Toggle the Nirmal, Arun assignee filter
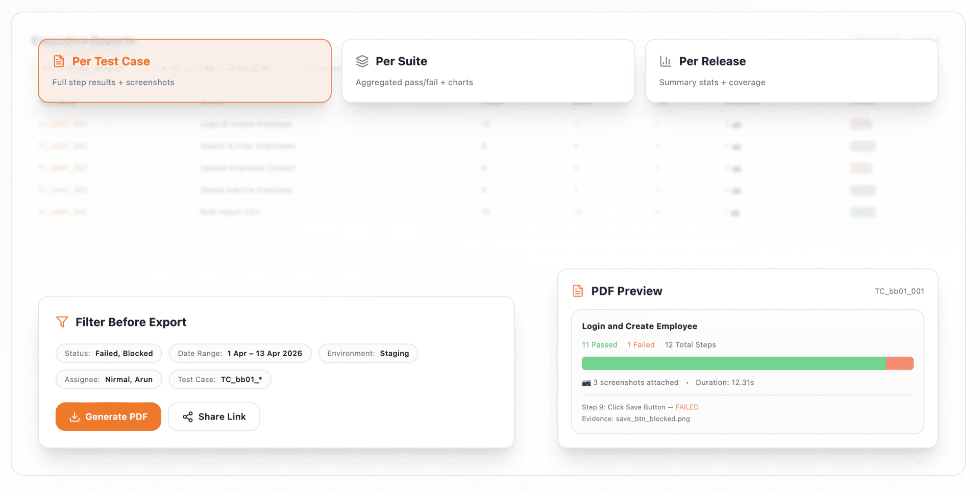Image resolution: width=980 pixels, height=493 pixels. click(108, 379)
